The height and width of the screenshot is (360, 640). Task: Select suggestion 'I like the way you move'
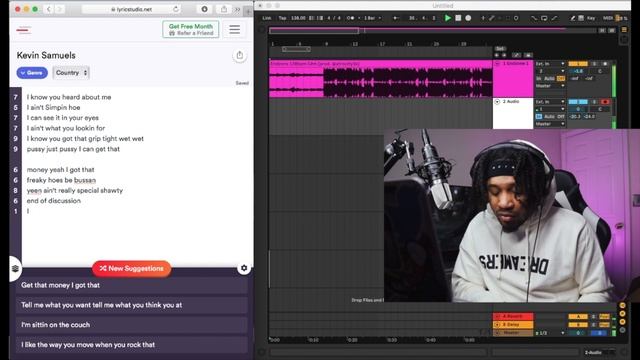(131, 345)
